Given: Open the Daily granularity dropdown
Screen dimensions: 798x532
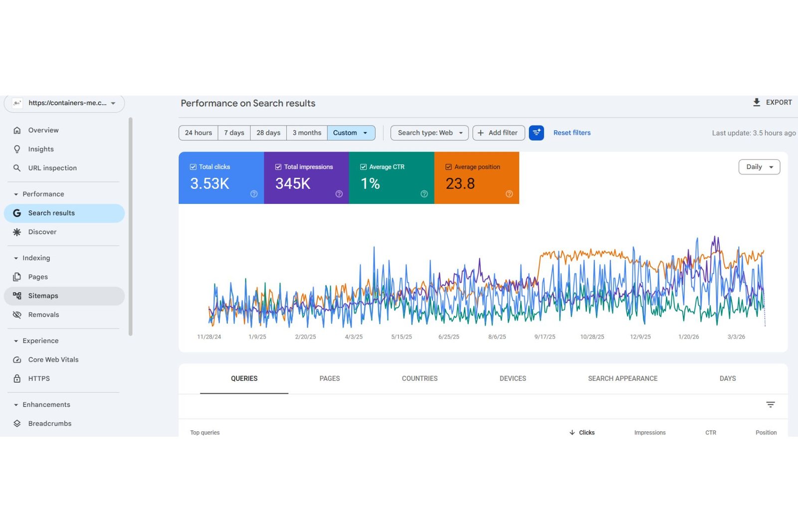Looking at the screenshot, I should click(x=759, y=167).
